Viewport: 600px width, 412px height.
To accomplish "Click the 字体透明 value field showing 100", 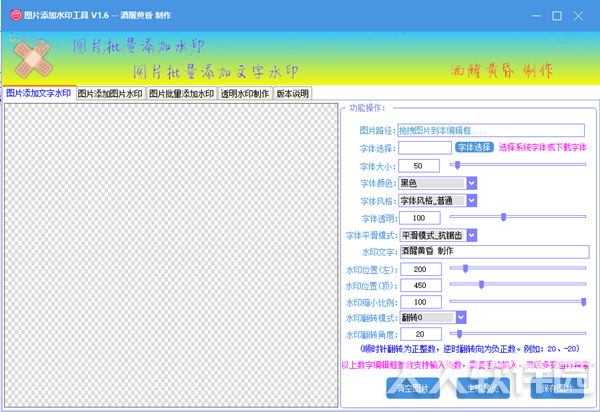I will coord(419,218).
